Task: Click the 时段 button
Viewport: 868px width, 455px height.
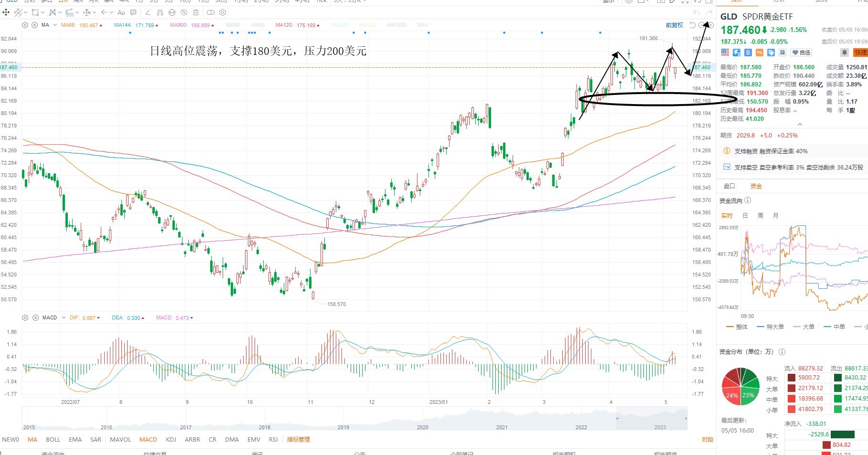Action: click(x=707, y=440)
